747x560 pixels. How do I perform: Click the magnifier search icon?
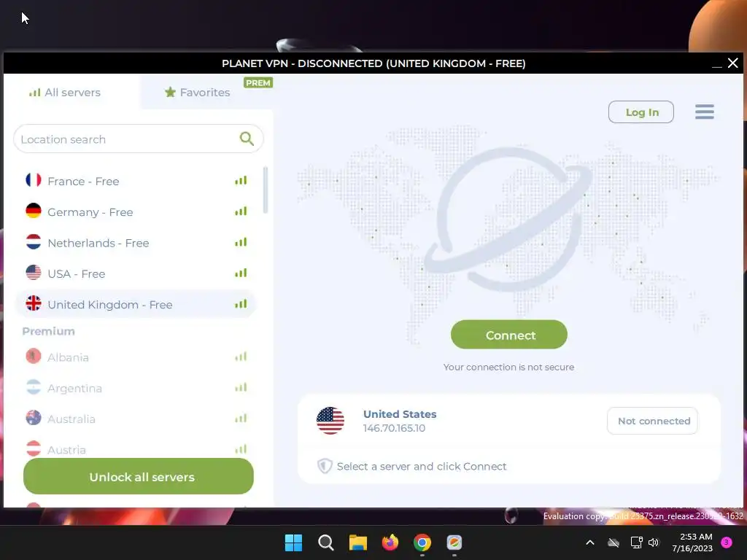click(x=247, y=139)
